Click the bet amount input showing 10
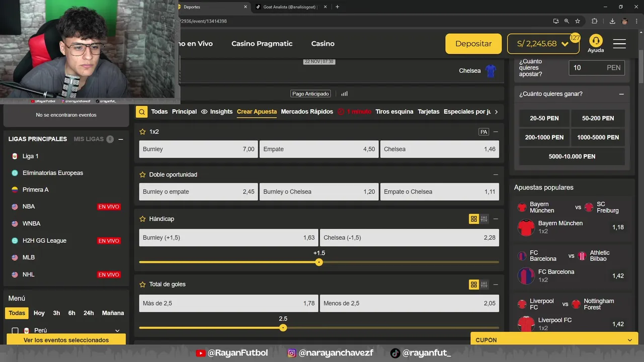Screen dimensions: 644x362 click(x=597, y=68)
